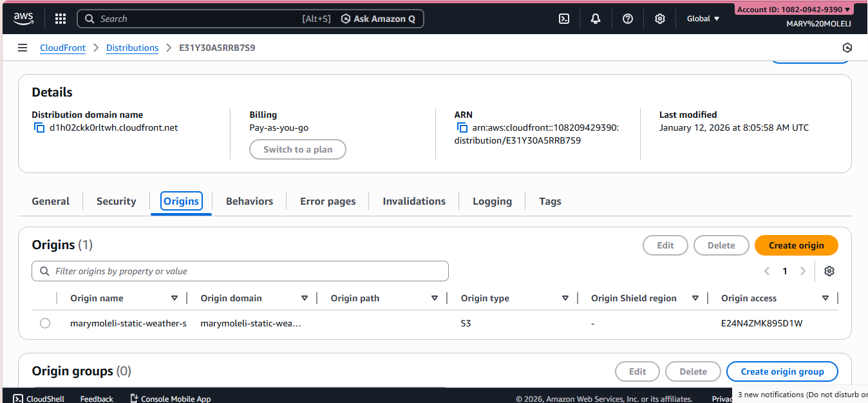Open console settings gear in header
868x403 pixels.
coord(660,19)
